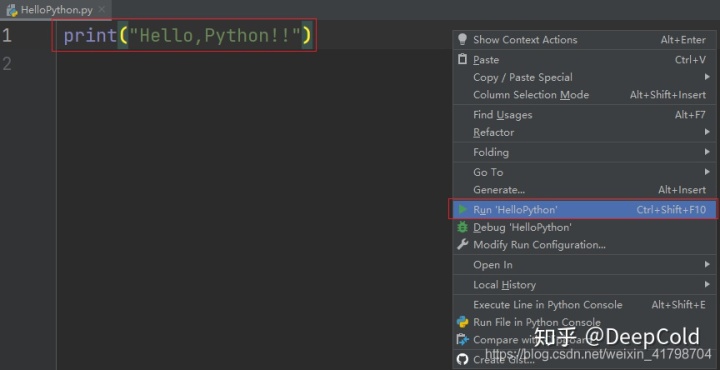
Task: Click the clipboard Paste icon
Action: point(462,60)
